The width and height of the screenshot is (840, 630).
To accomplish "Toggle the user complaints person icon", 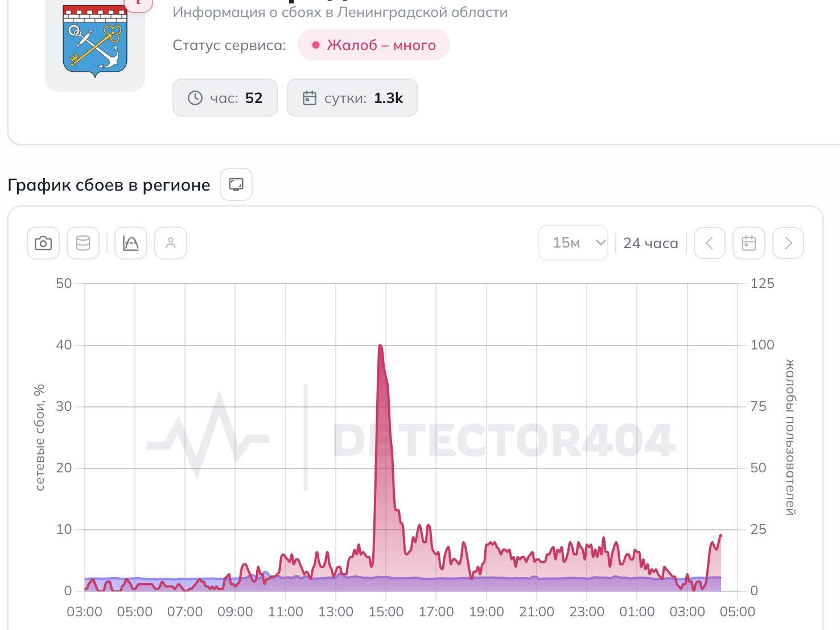I will (171, 243).
